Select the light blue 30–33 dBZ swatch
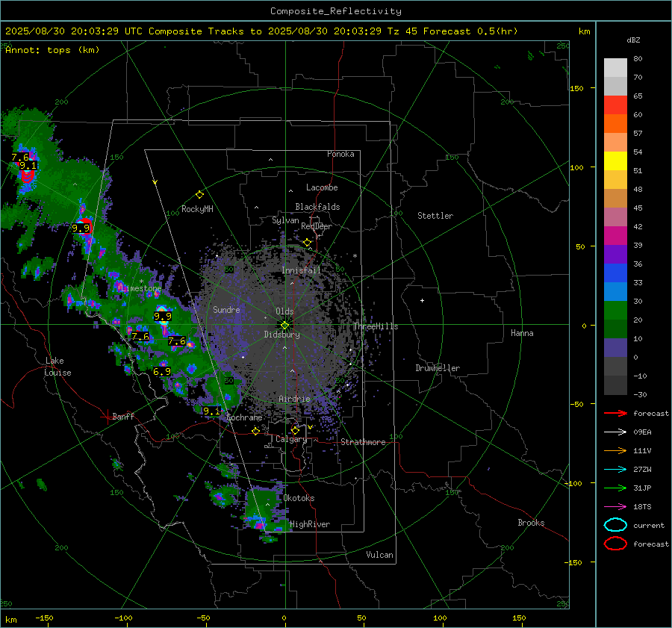This screenshot has width=672, height=628. pyautogui.click(x=615, y=292)
